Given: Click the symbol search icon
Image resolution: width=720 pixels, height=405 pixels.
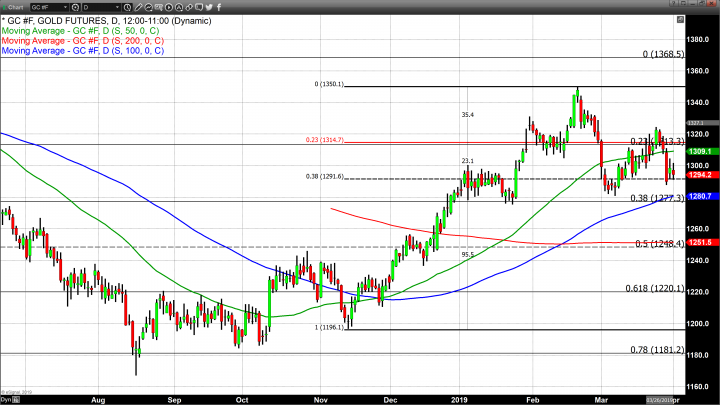Looking at the screenshot, I should click(75, 7).
